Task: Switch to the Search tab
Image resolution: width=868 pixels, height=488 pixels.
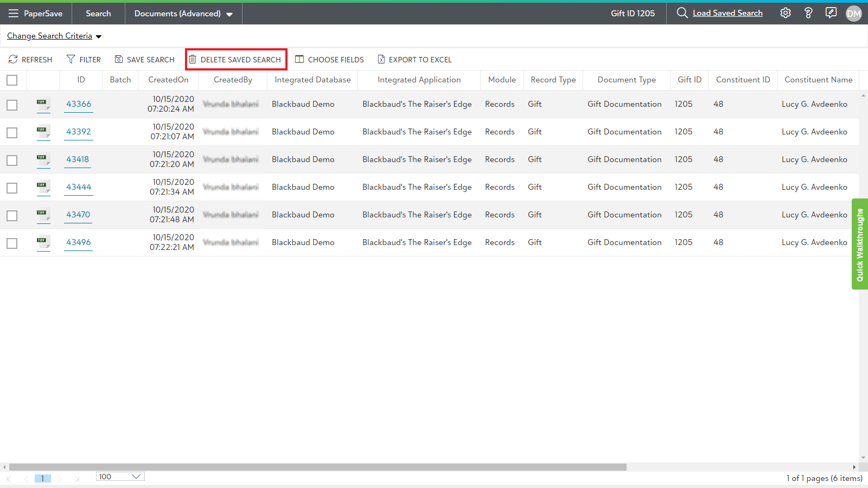Action: 98,14
